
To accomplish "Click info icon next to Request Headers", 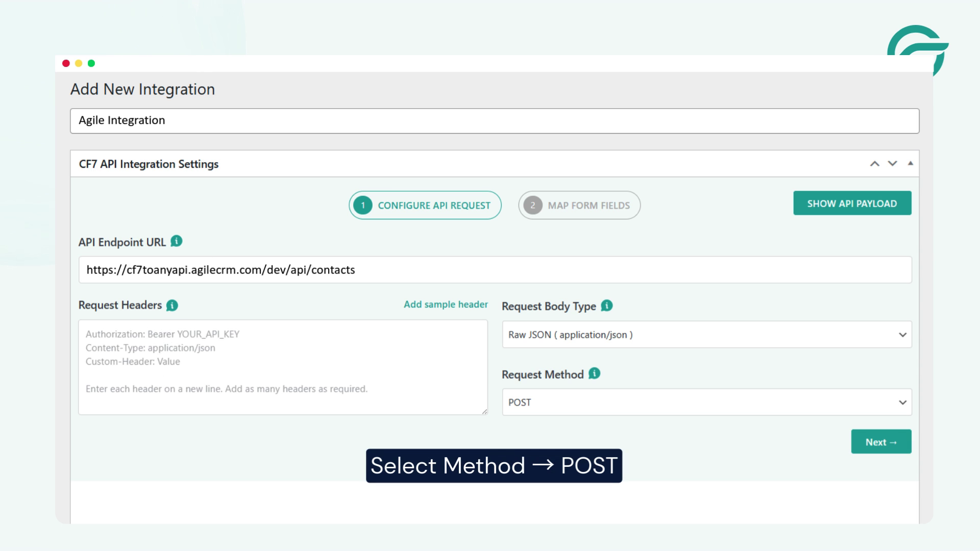I will (x=172, y=306).
